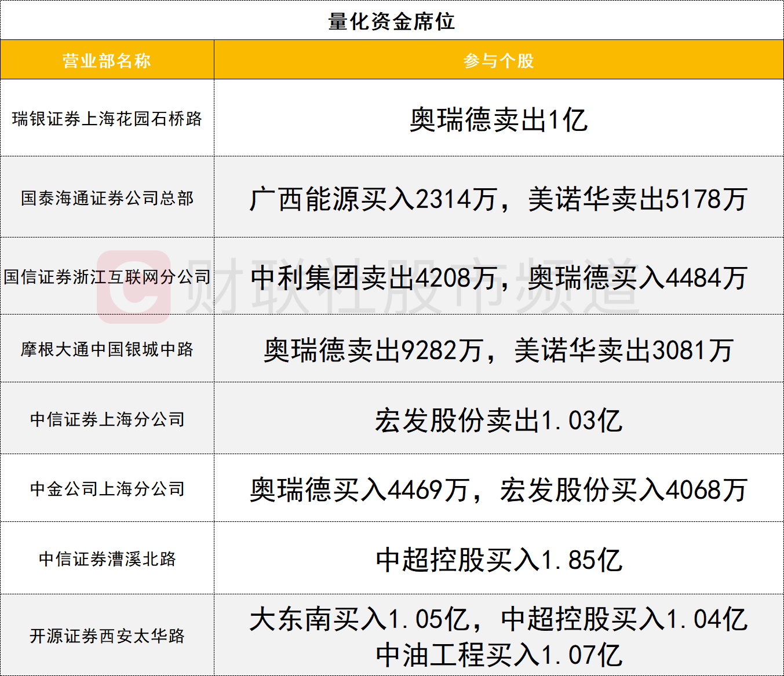Select the 国泰海通证券公司总部 cell
784x676 pixels.
click(107, 198)
